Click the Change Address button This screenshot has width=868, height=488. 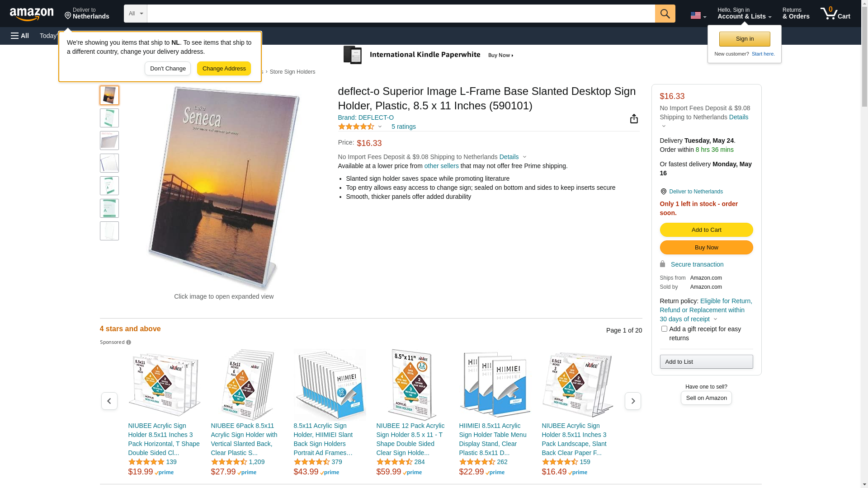pos(224,69)
